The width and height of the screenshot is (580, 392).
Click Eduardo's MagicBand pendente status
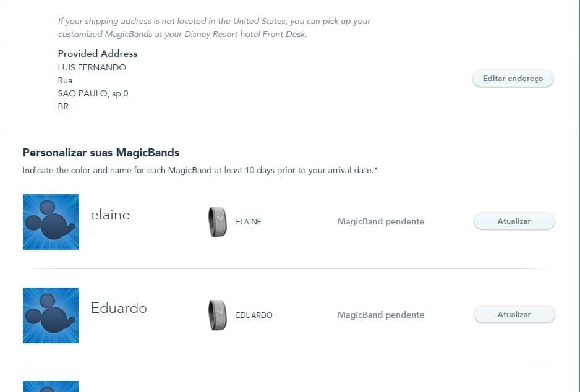381,315
